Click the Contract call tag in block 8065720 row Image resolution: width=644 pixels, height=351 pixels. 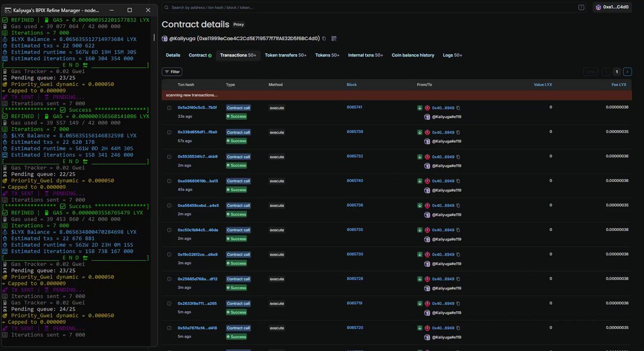pyautogui.click(x=238, y=328)
